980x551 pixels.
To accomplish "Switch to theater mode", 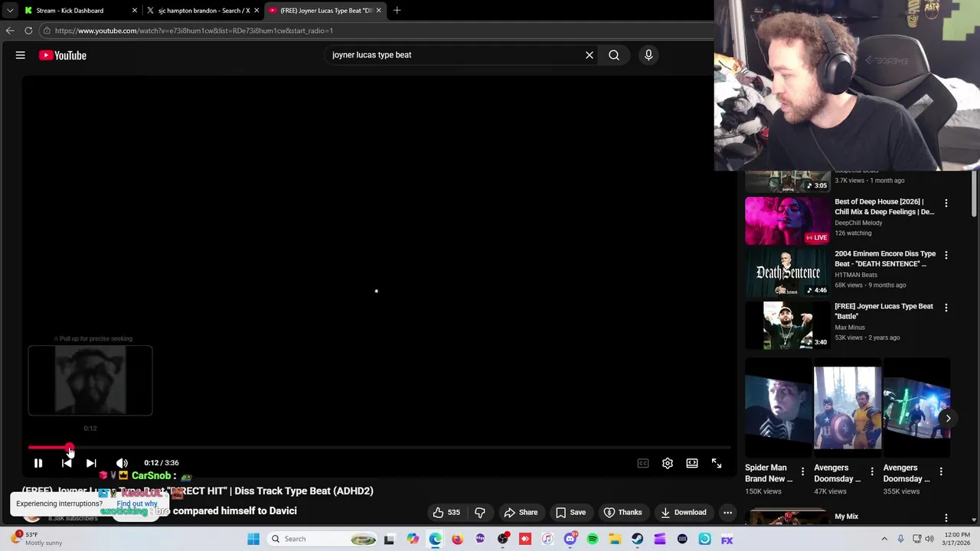I will (692, 463).
